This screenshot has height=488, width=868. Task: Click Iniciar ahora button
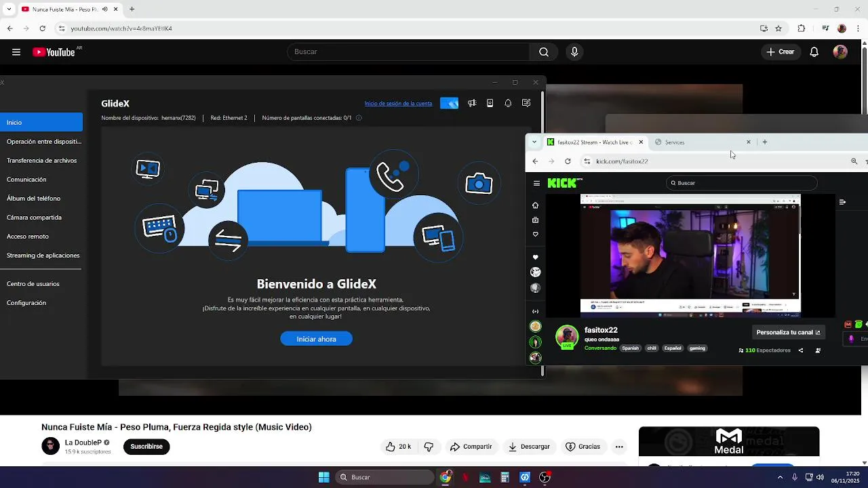tap(317, 339)
